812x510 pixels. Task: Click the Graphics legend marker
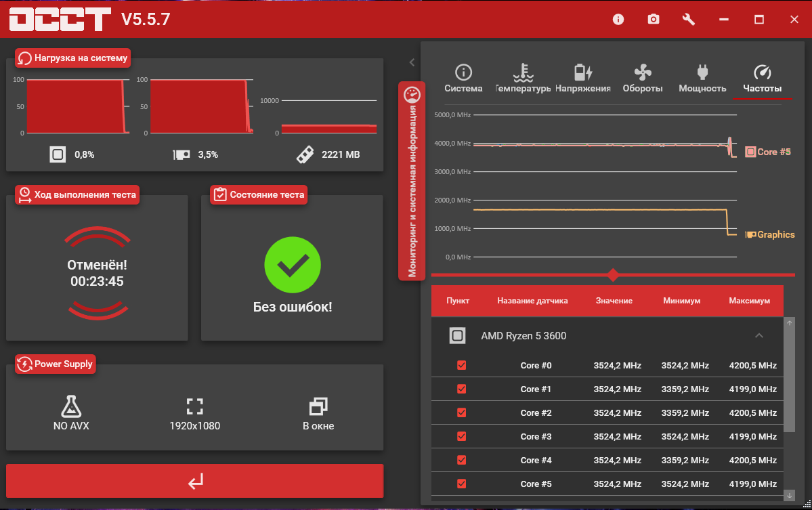[x=750, y=234]
